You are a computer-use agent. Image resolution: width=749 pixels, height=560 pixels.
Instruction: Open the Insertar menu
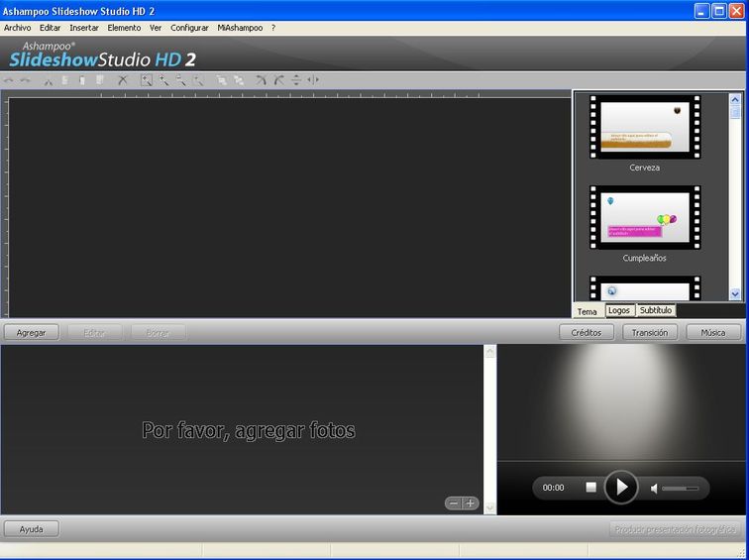click(84, 28)
